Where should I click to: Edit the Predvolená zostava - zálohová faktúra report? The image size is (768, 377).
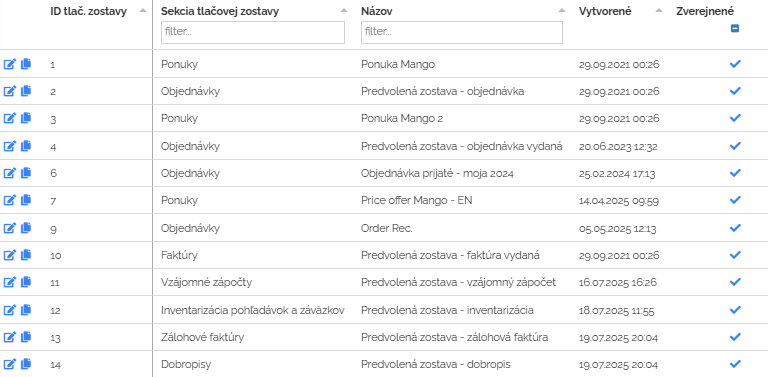pos(9,337)
